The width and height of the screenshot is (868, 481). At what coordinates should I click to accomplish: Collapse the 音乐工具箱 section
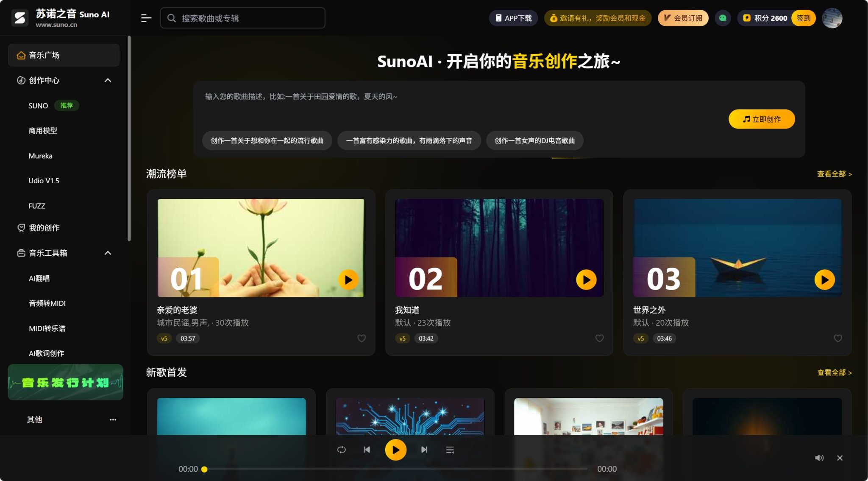click(108, 253)
